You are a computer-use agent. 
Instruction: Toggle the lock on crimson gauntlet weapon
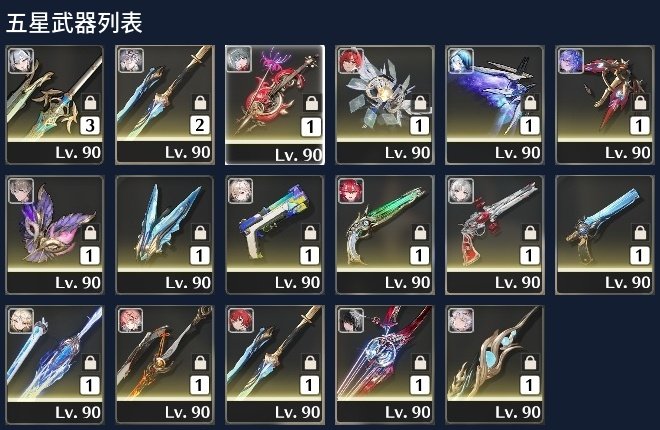point(640,102)
